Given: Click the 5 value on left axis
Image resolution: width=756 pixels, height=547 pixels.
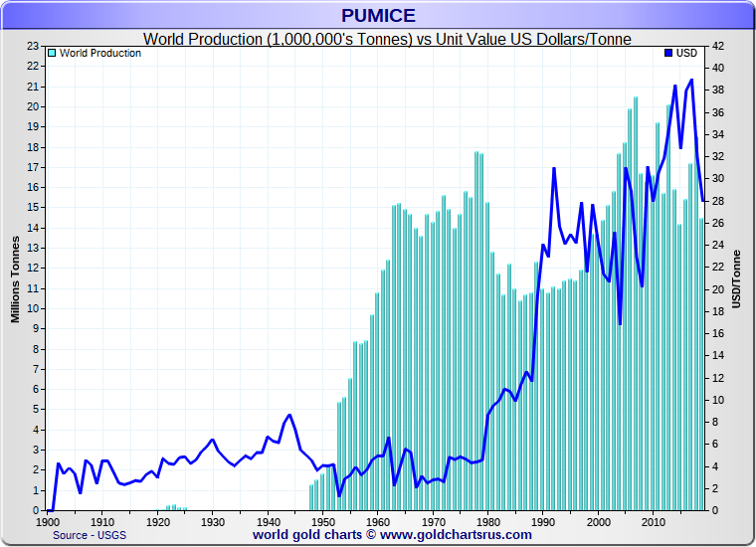Looking at the screenshot, I should coord(36,410).
